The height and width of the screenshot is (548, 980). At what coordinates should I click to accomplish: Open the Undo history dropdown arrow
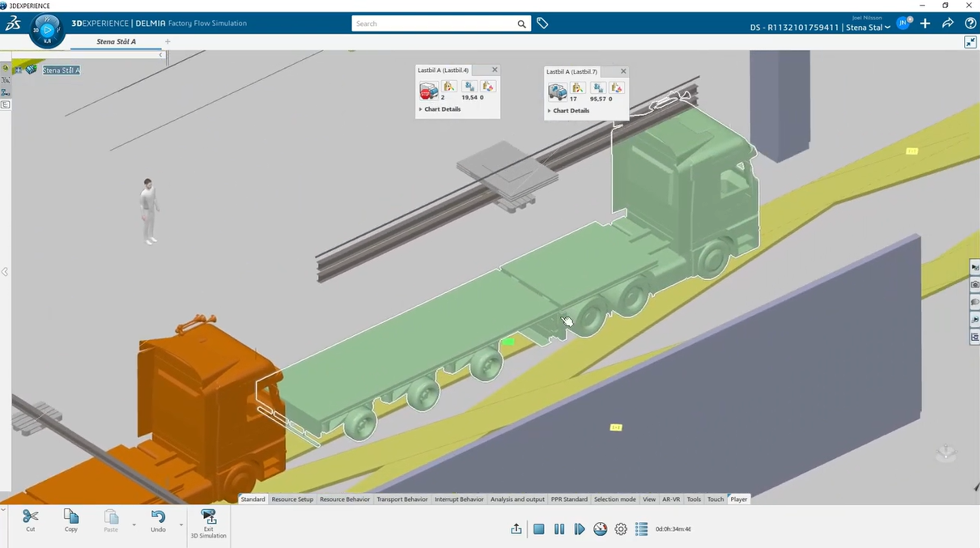click(x=181, y=525)
